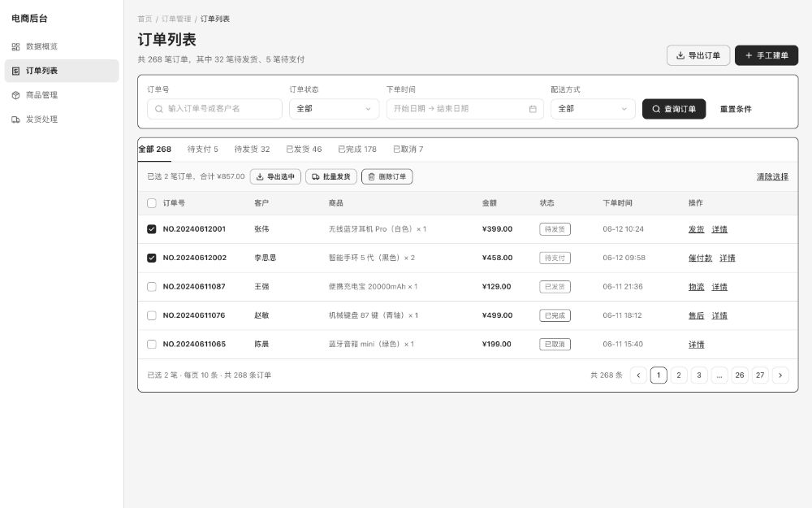Go to next page with right arrow
Viewport: 812px width, 508px height.
pyautogui.click(x=780, y=376)
